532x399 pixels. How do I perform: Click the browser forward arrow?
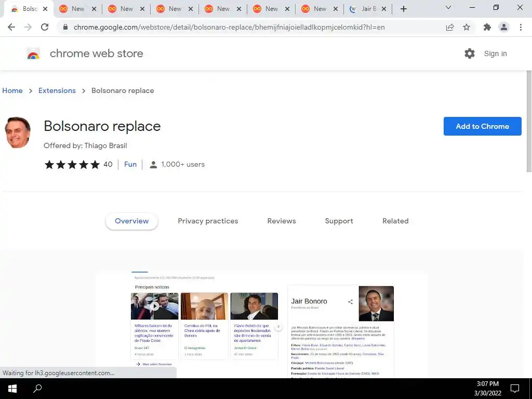coord(28,27)
